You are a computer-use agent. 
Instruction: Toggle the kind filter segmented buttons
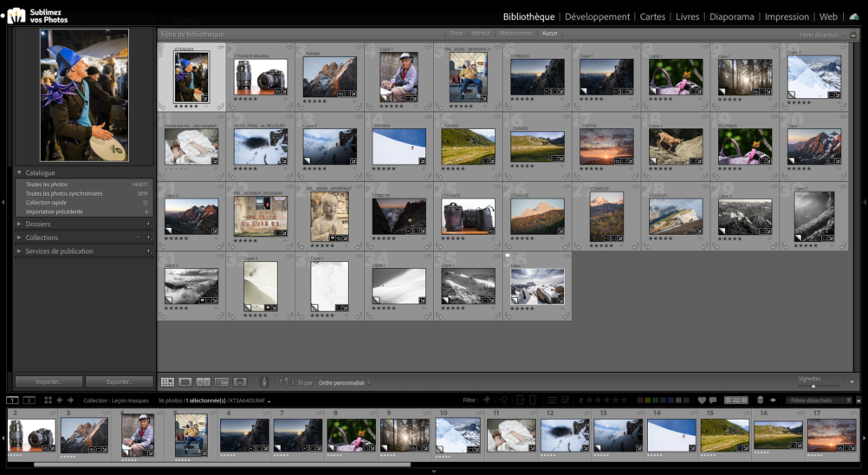[x=736, y=400]
